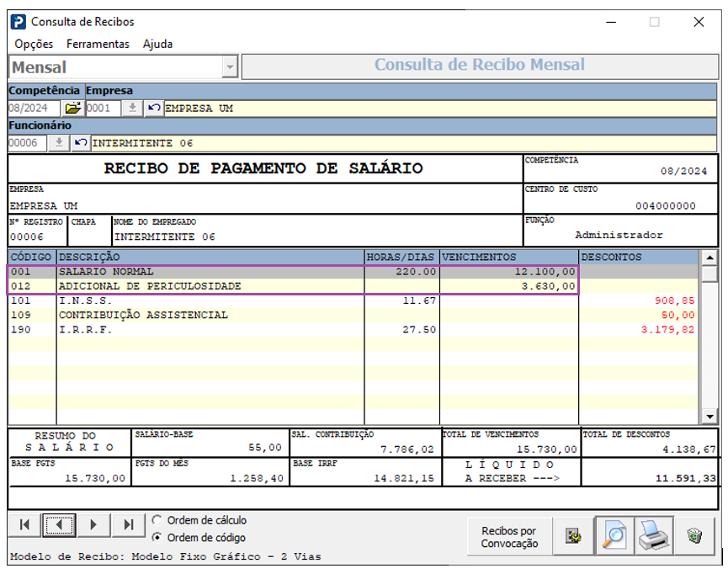The image size is (728, 574).
Task: Click the Funcionário code field 00006
Action: (x=28, y=143)
